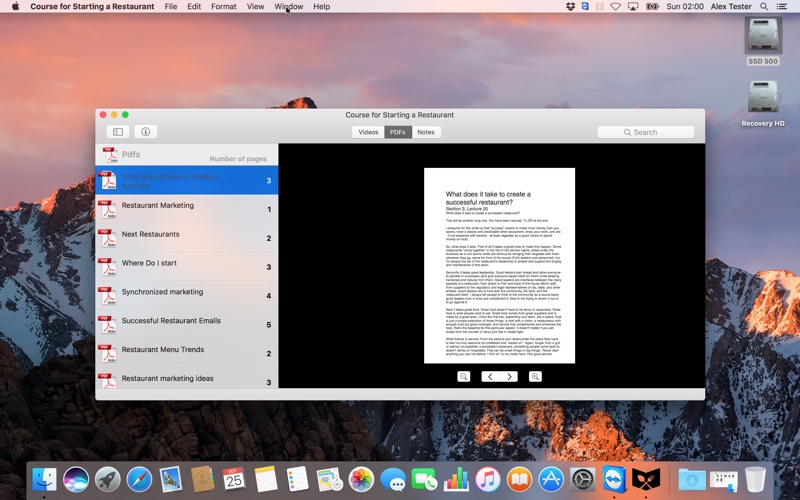Open Launchpad from the Dock
800x500 pixels.
coord(108,480)
